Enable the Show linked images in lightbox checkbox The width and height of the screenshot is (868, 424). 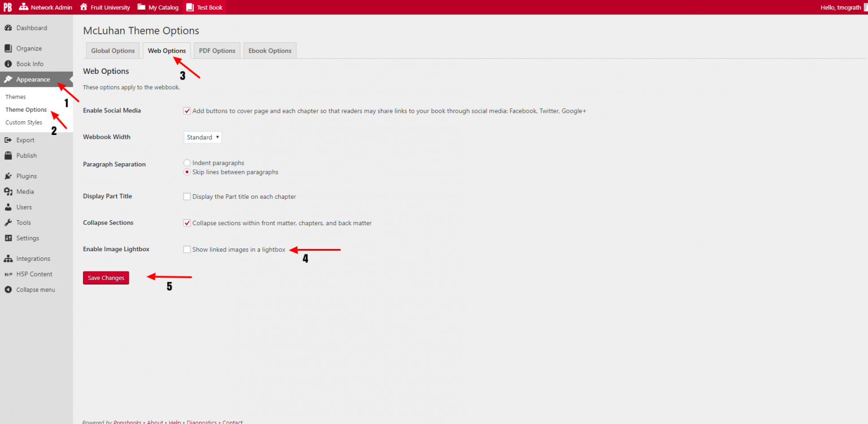point(187,250)
